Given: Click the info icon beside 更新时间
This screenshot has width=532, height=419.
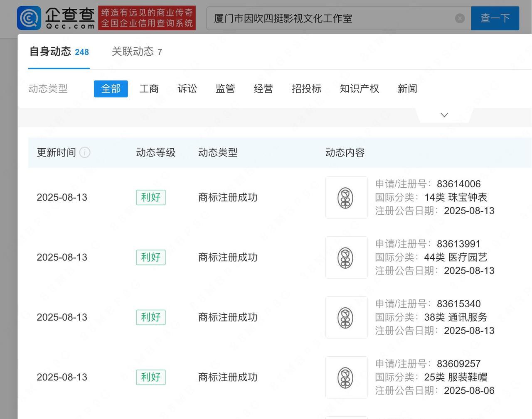Looking at the screenshot, I should [x=85, y=152].
